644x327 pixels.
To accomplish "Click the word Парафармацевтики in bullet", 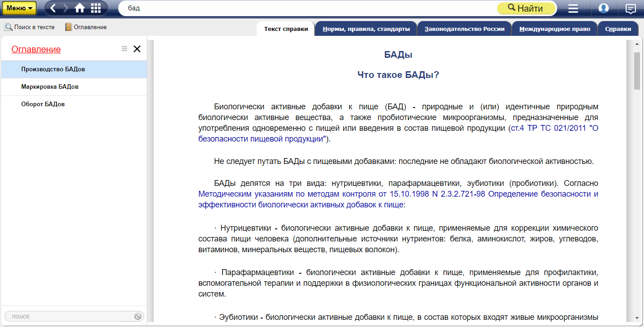I will pyautogui.click(x=258, y=272).
